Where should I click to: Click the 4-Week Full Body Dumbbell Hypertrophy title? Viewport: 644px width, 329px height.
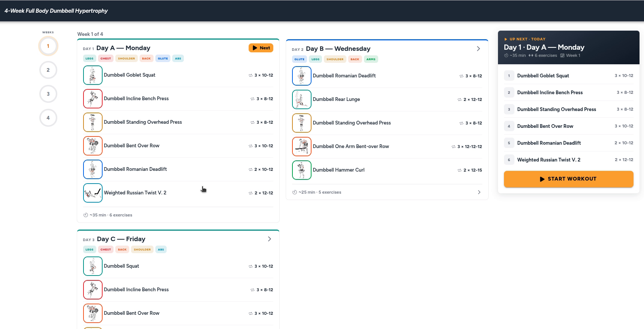click(x=56, y=11)
